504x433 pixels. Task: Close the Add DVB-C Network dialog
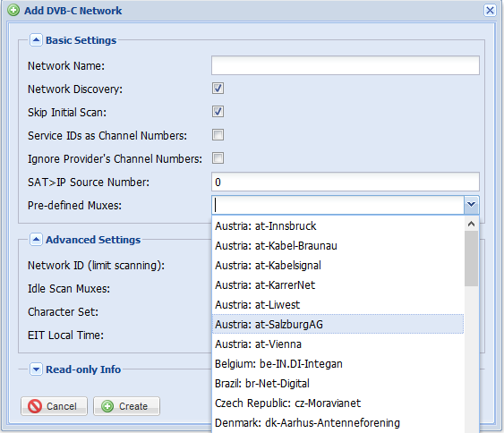tap(490, 10)
